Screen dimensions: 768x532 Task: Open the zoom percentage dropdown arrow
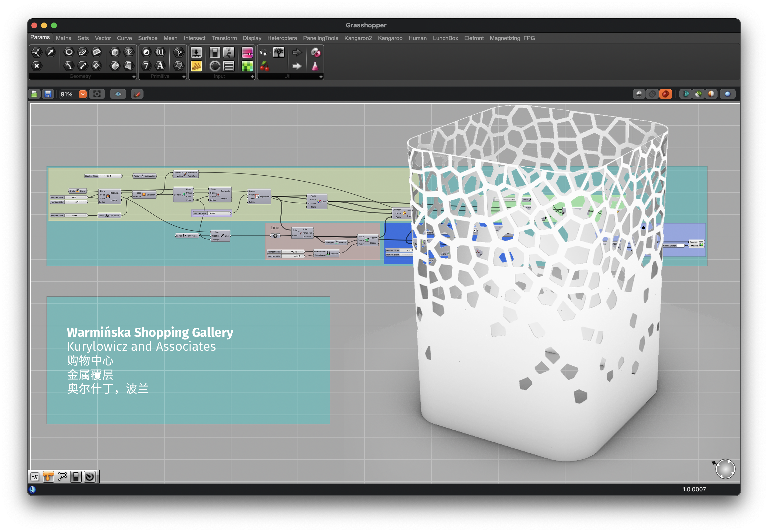[x=82, y=94]
